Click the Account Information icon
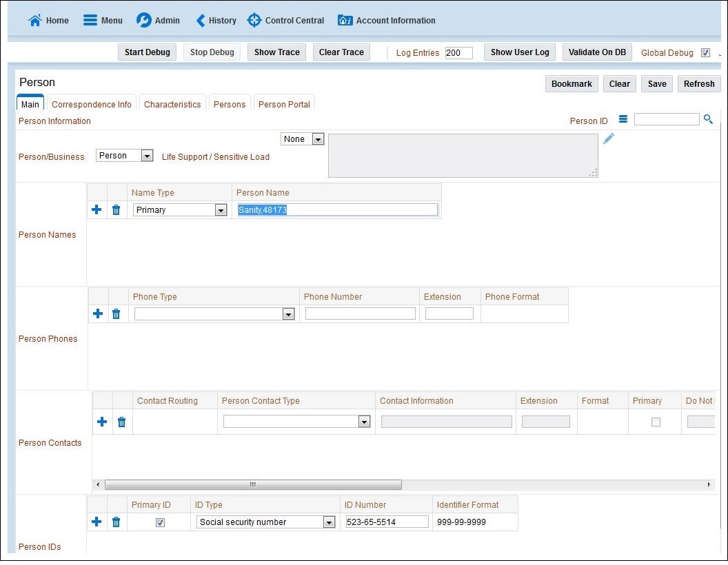Viewport: 728px width, 565px height. pos(345,20)
